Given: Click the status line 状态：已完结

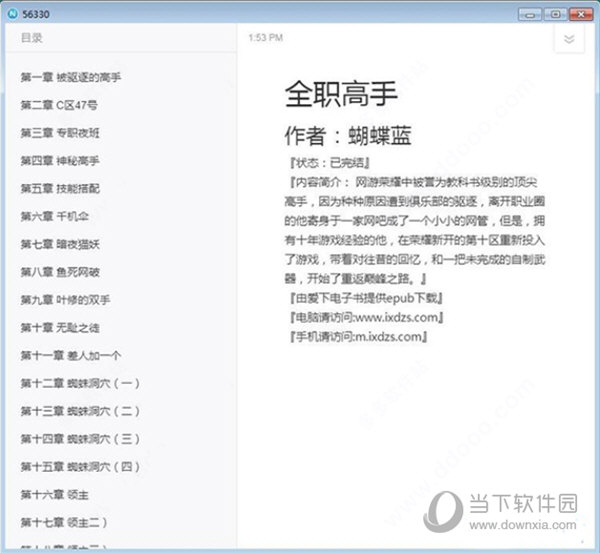Looking at the screenshot, I should [x=329, y=163].
